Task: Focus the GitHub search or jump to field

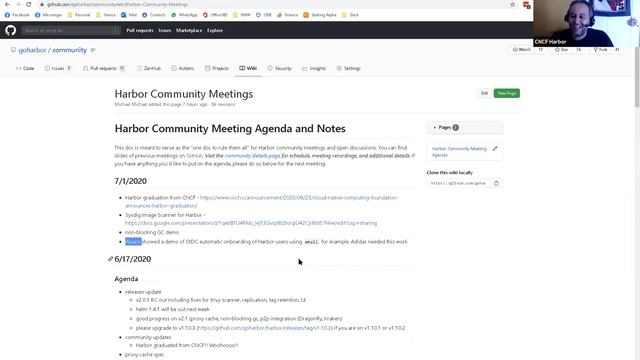Action: coord(71,30)
